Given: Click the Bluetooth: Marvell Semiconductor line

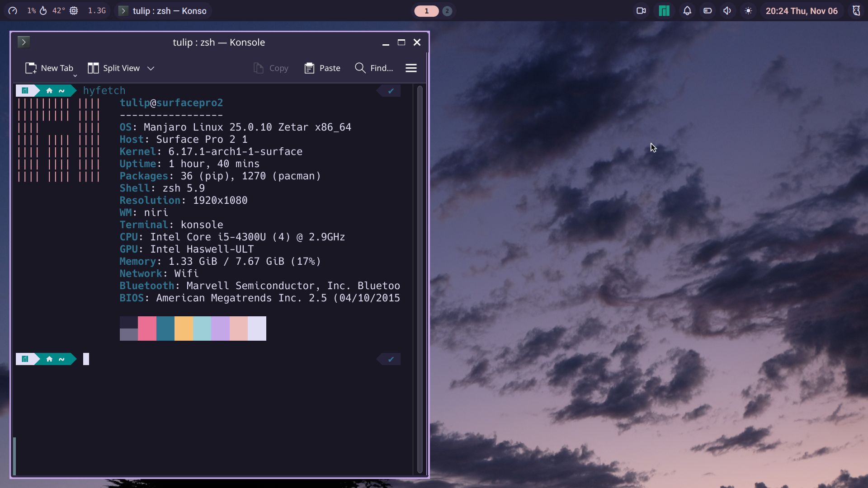Looking at the screenshot, I should [x=260, y=286].
